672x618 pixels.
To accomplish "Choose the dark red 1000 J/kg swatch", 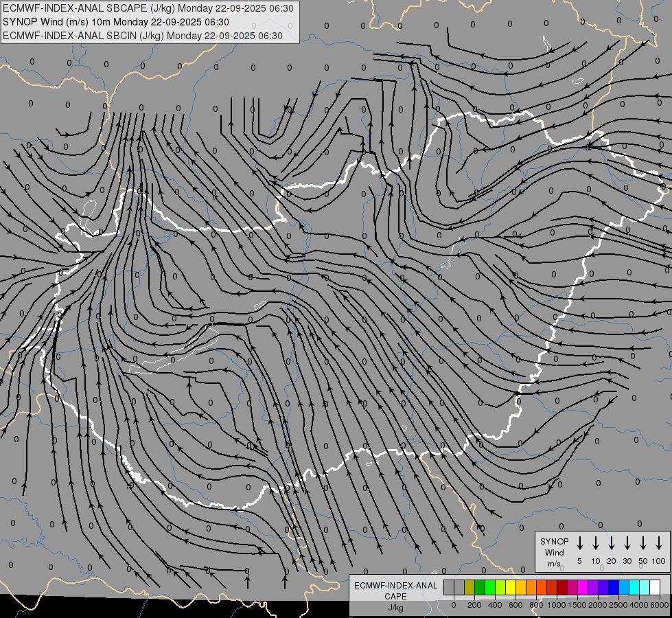I will click(562, 587).
